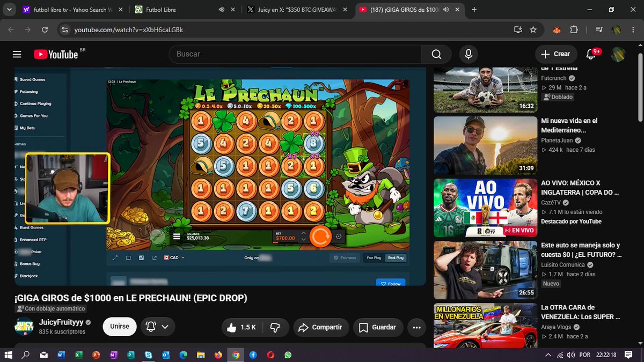Open CAD currency dropdown in video
Image resolution: width=644 pixels, height=362 pixels.
click(173, 258)
